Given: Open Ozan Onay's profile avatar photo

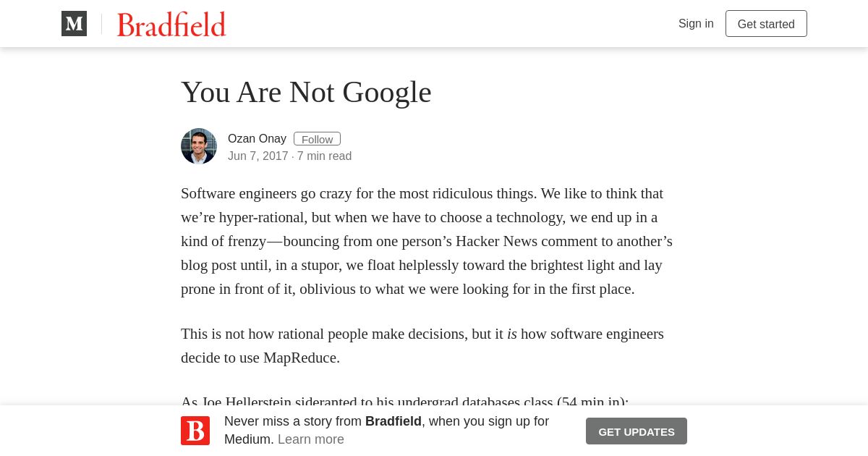Looking at the screenshot, I should click(199, 146).
